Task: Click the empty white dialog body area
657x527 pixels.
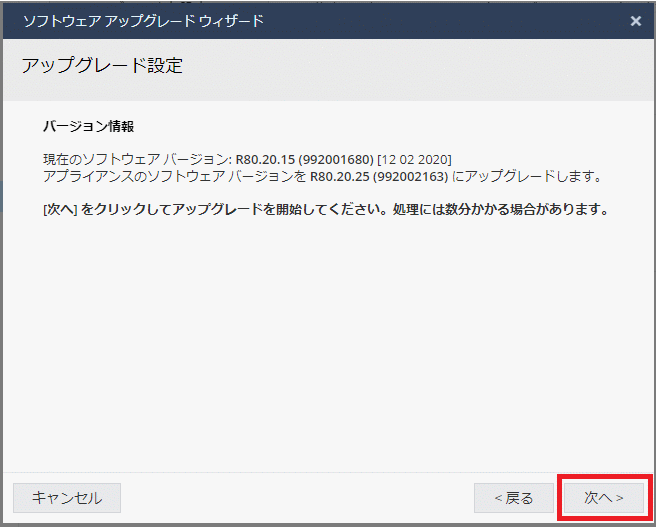Action: click(x=328, y=350)
